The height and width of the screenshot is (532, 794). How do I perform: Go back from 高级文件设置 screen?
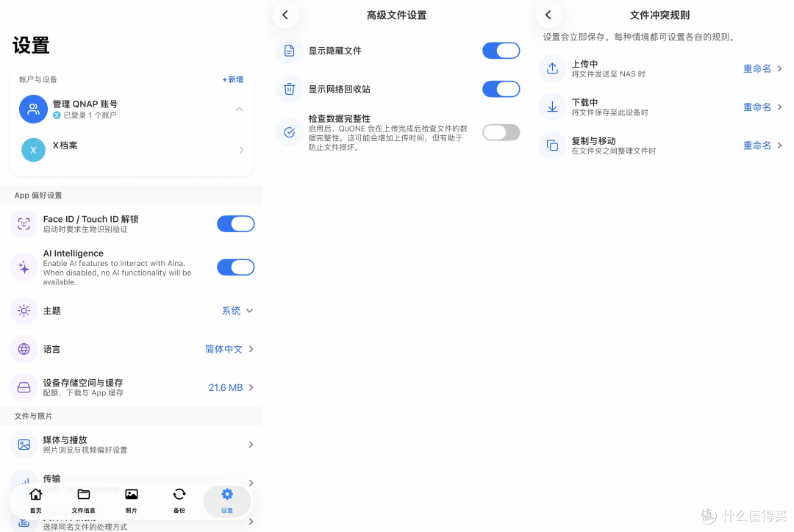point(285,15)
